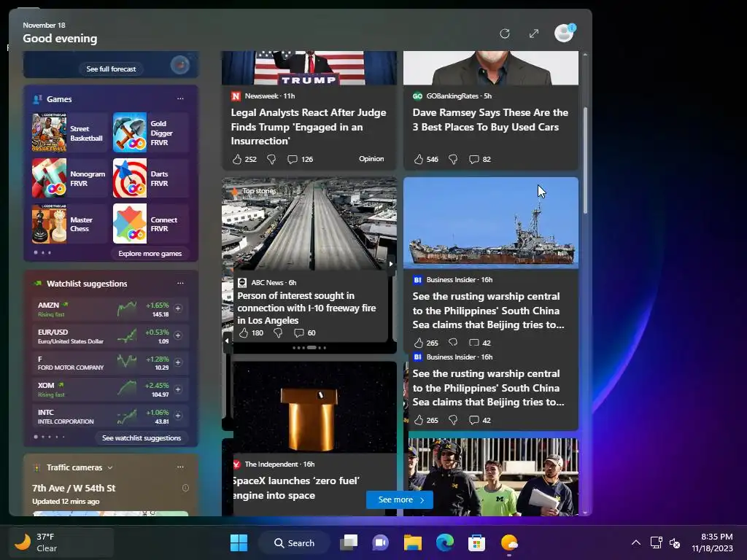Open Dave Ramsey Best Places headline

[490, 120]
